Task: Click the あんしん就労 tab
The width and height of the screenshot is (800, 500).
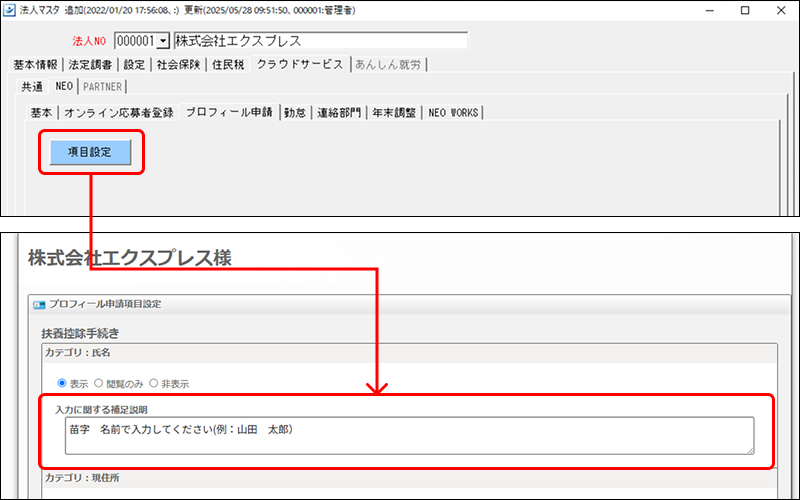Action: pyautogui.click(x=388, y=64)
